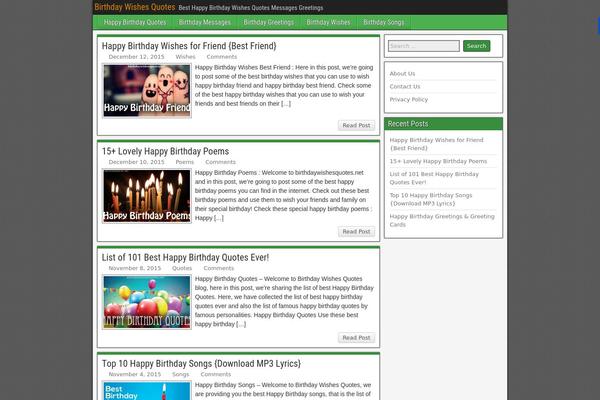This screenshot has width=600, height=400.
Task: Open Comments of the Best Friend wishes post
Action: pyautogui.click(x=222, y=57)
